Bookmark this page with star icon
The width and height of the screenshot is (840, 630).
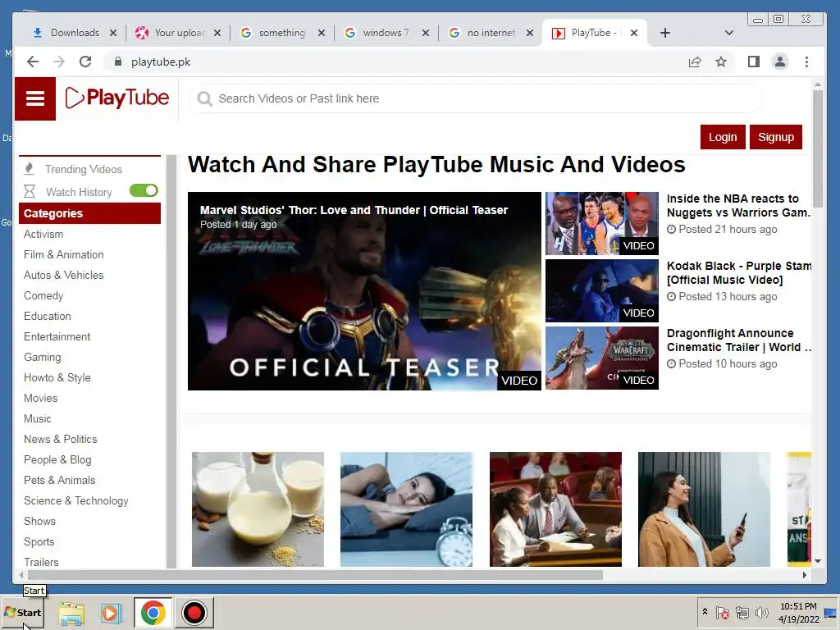pyautogui.click(x=721, y=62)
